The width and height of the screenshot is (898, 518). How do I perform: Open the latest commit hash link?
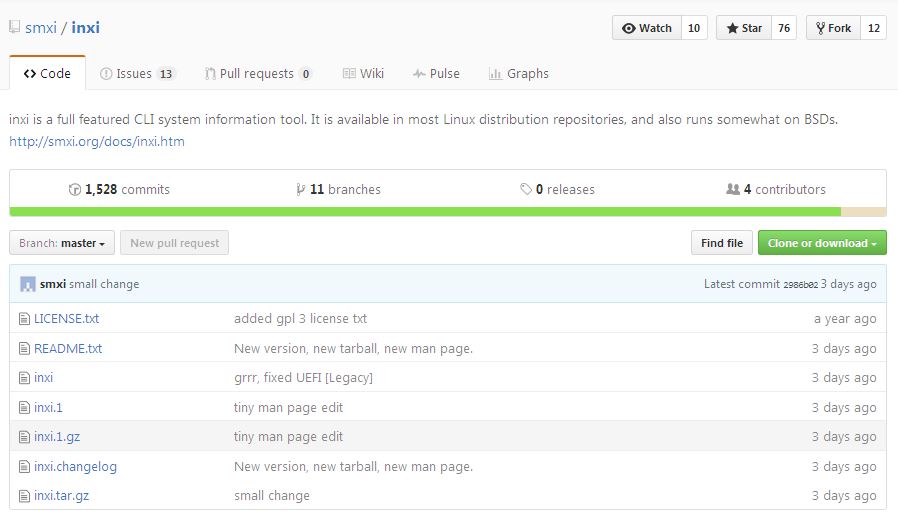[x=800, y=285]
